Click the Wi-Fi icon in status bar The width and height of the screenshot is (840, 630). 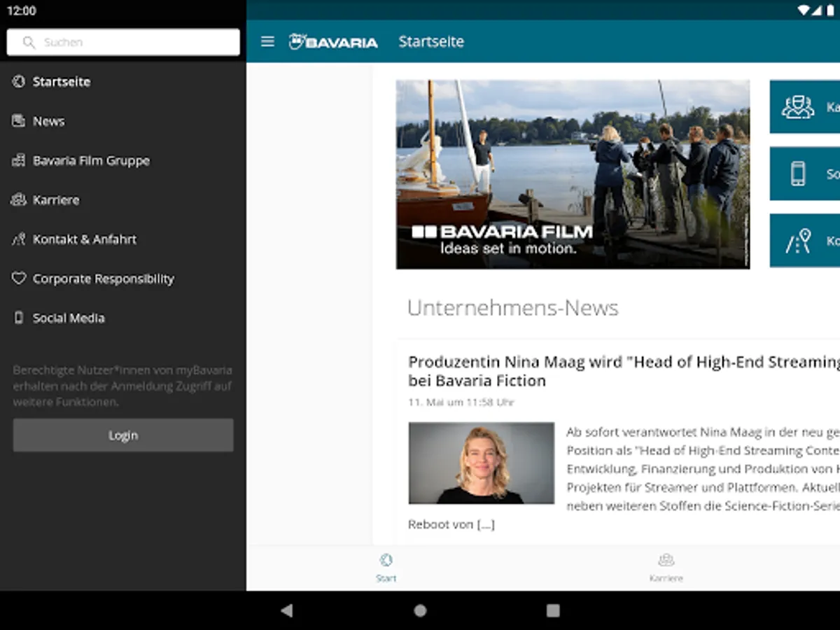click(803, 10)
